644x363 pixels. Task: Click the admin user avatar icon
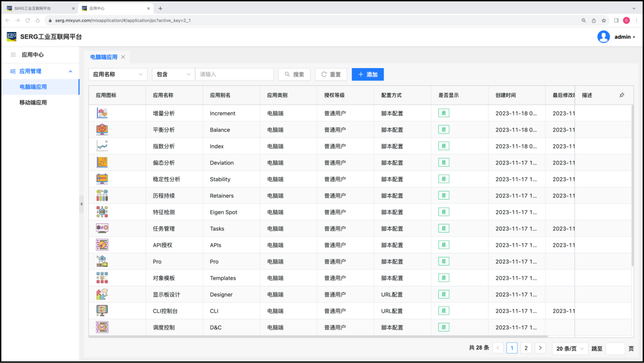click(x=603, y=37)
